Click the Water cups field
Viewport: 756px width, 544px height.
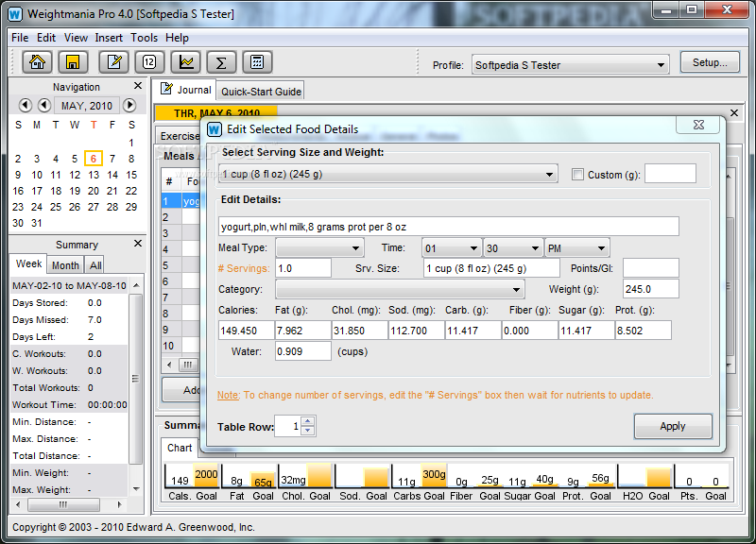(x=302, y=351)
